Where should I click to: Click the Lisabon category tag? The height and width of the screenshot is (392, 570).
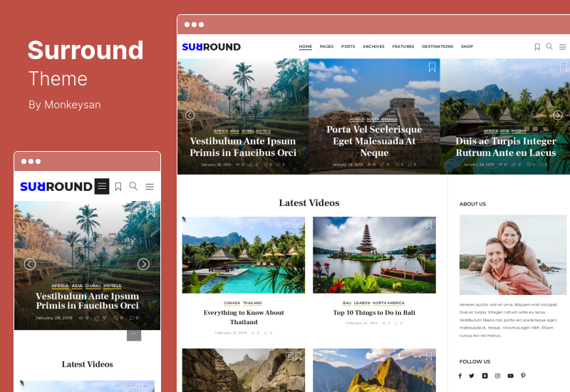362,303
